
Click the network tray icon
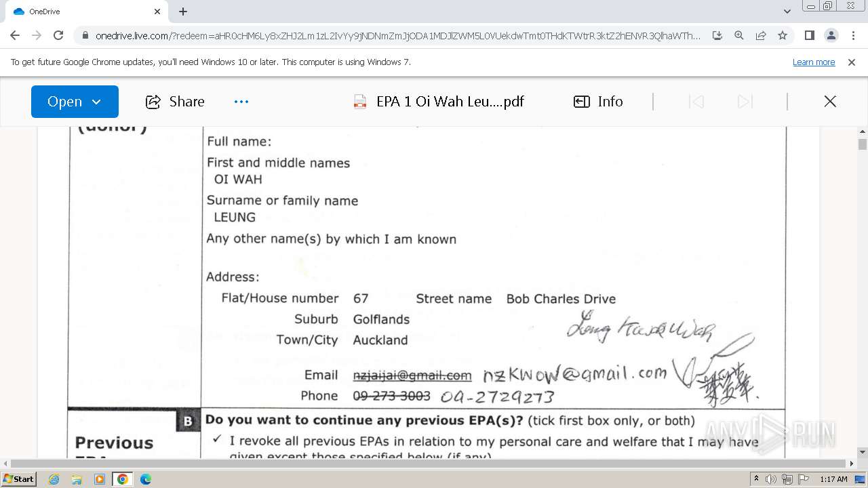[x=787, y=479]
